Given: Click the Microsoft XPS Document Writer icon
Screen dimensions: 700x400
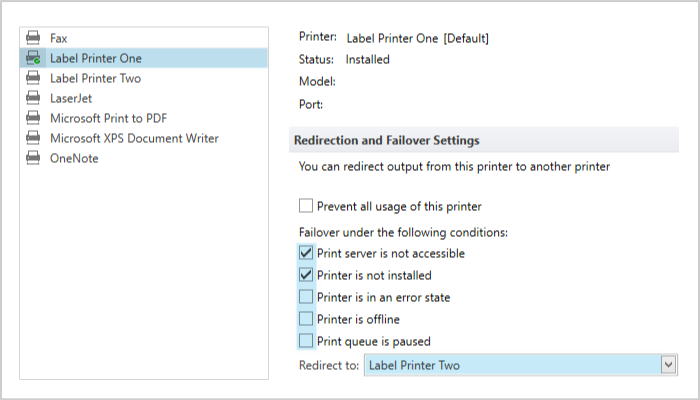Looking at the screenshot, I should [x=33, y=138].
